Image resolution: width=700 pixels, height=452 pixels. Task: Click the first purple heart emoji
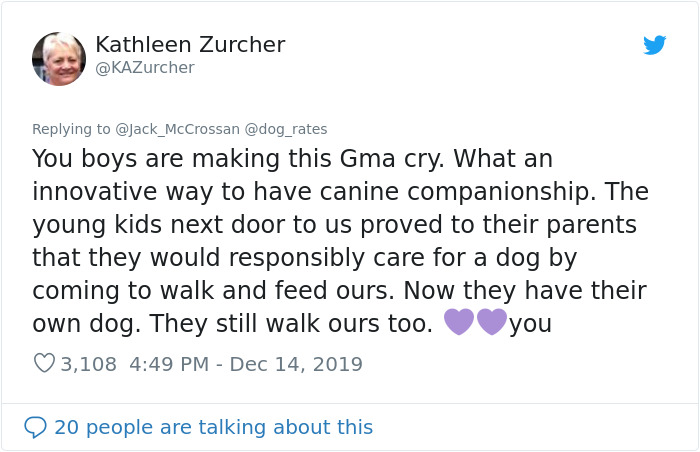pyautogui.click(x=458, y=322)
